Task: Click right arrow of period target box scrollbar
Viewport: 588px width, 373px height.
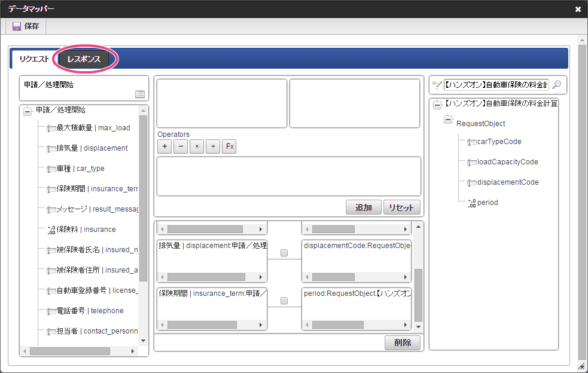Action: click(406, 325)
